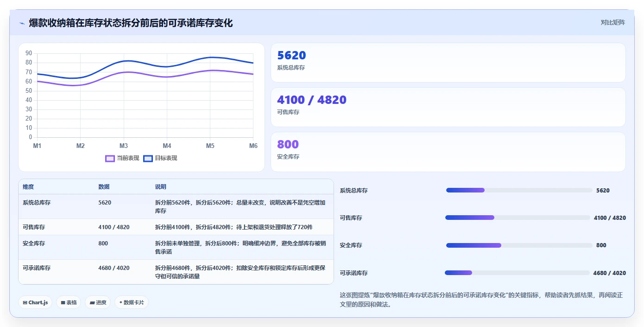
Task: Click the 可承诺库存 progress bar
Action: click(517, 273)
